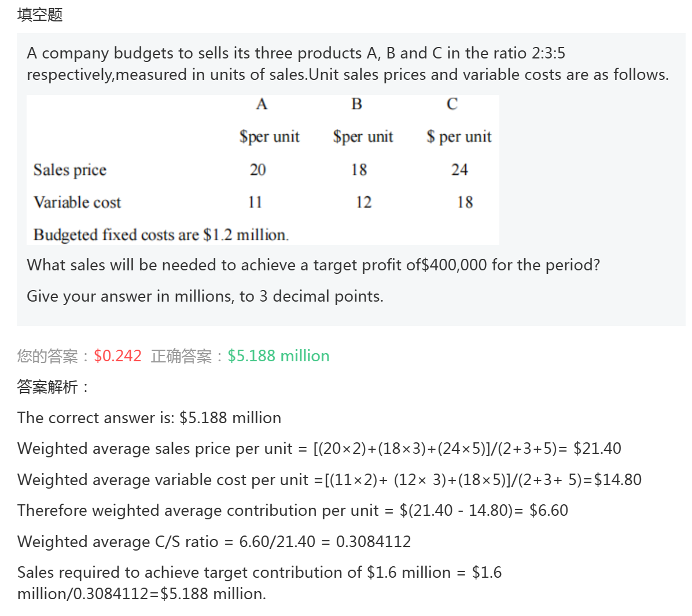Click the weighted average sales price line
Image resolution: width=692 pixels, height=616 pixels.
(319, 449)
